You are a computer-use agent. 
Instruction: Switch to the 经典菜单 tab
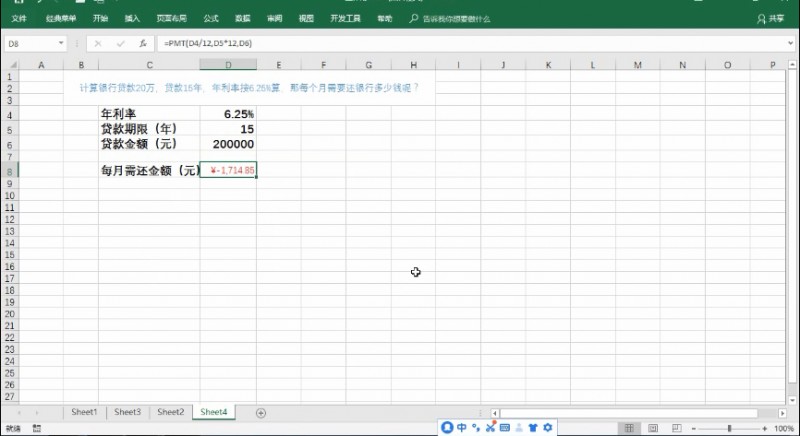61,18
